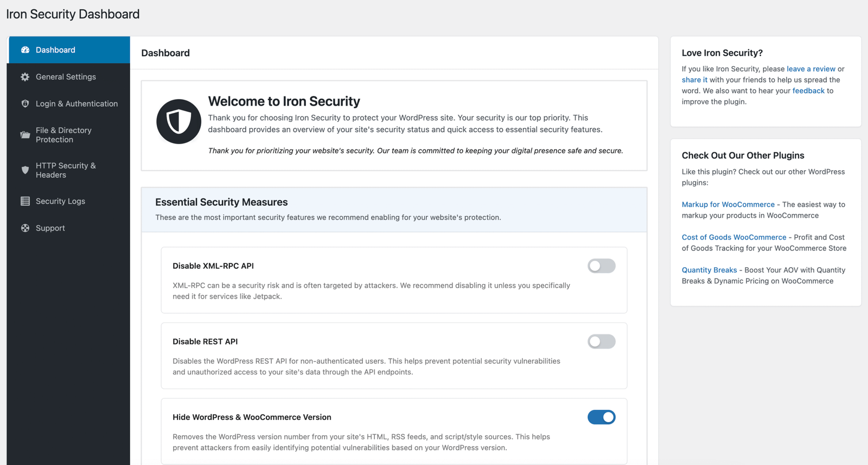868x465 pixels.
Task: Open the Dashboard menu item
Action: tap(69, 50)
